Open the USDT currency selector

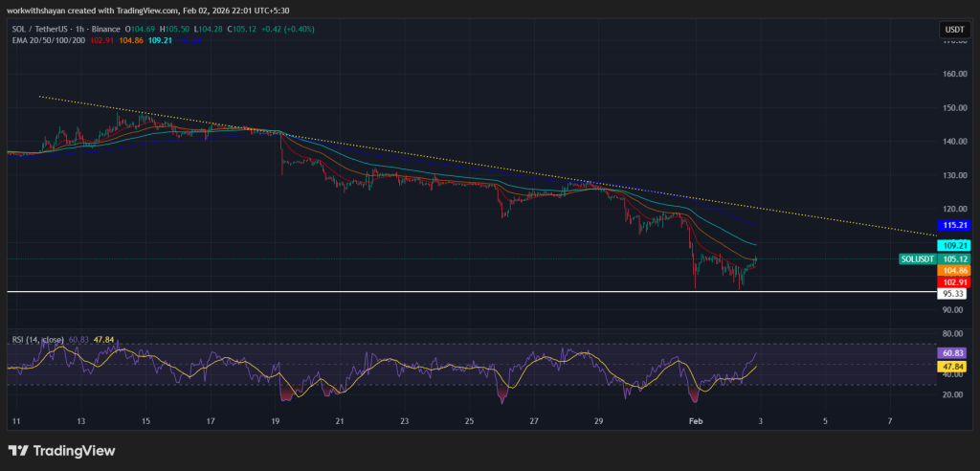point(954,31)
